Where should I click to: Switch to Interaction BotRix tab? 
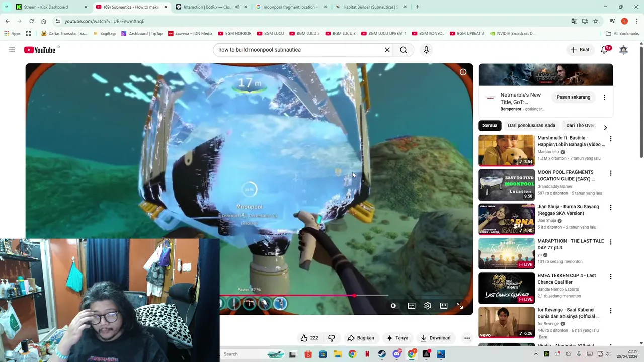pos(211,7)
